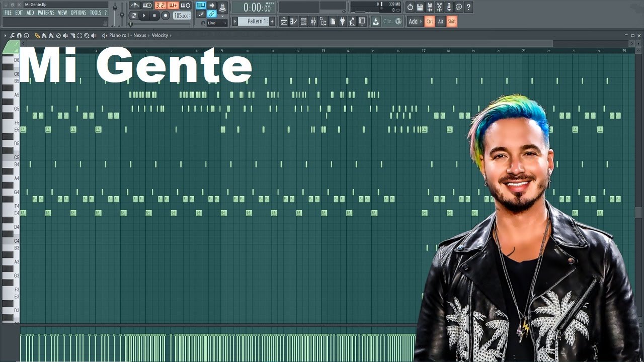Toggle the blue link controller button

pos(212,14)
